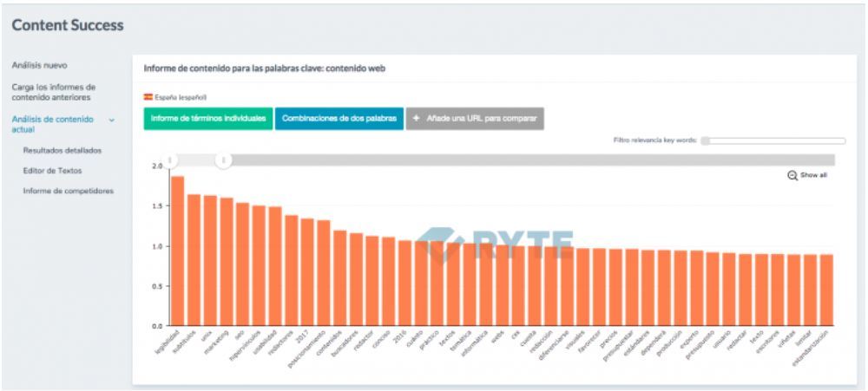Click the posicionamiento bar
This screenshot has height=391, width=868.
pos(324,272)
